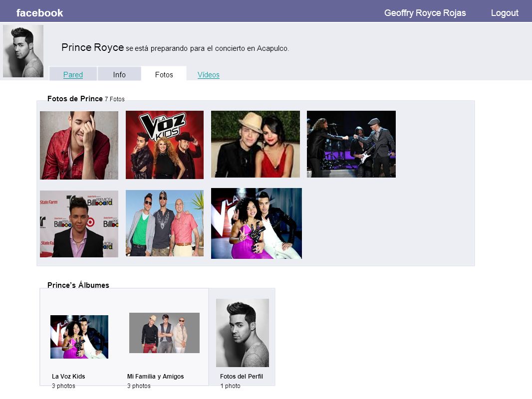Open the Pared tab
The image size is (532, 399).
point(73,75)
